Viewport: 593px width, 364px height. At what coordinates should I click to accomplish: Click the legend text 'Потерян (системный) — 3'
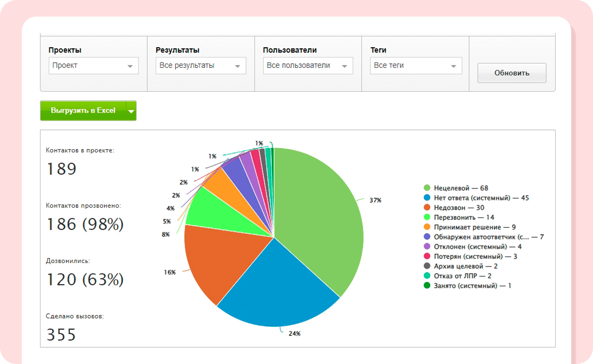475,257
